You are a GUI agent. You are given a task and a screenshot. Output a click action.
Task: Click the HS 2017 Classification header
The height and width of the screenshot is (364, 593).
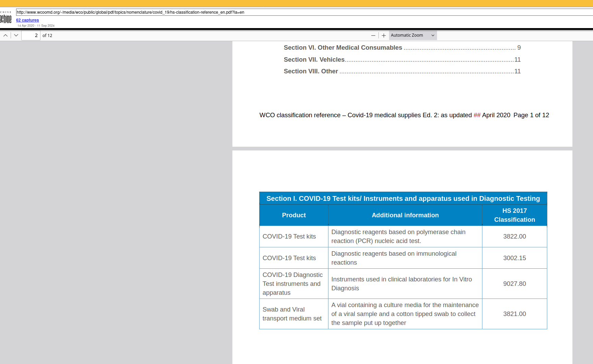pos(515,215)
